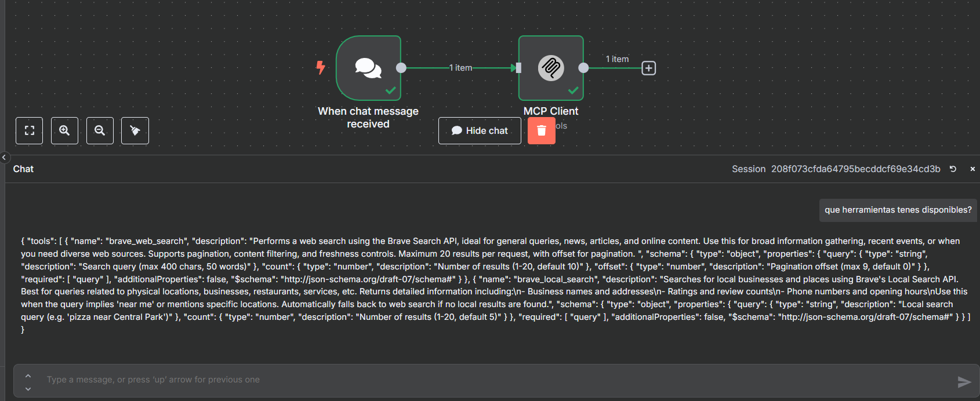Send the chat message
Viewport: 980px width, 401px height.
(x=964, y=381)
